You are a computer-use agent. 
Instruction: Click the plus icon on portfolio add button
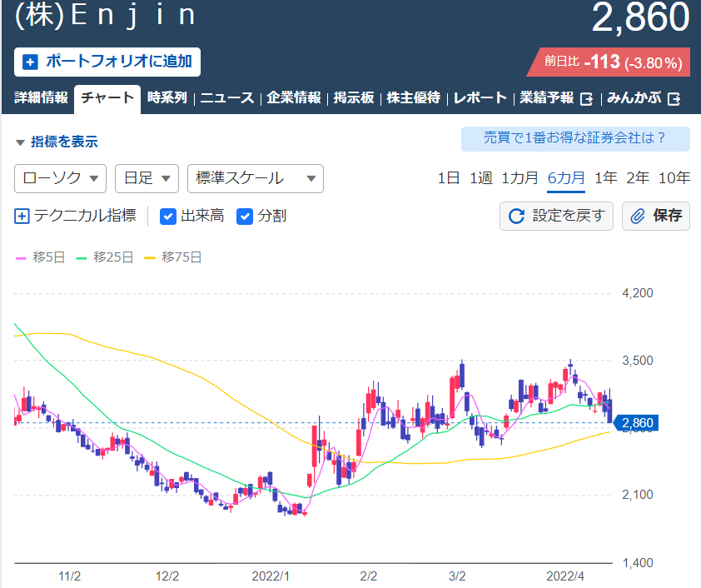[30, 62]
